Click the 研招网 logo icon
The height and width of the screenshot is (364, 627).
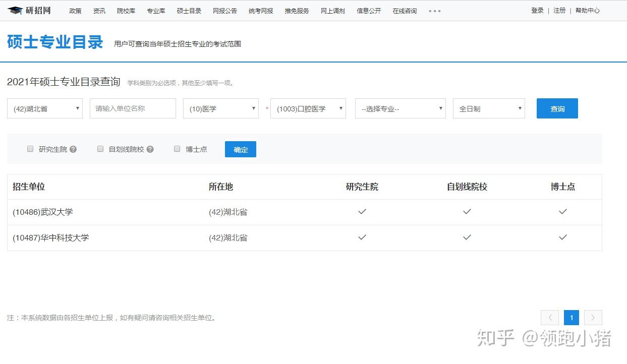click(x=15, y=10)
